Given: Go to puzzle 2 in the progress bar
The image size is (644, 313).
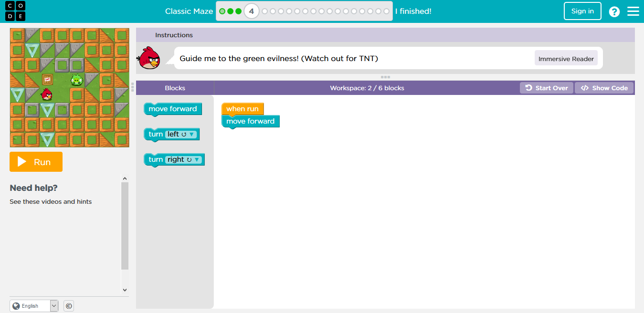Looking at the screenshot, I should pyautogui.click(x=231, y=11).
